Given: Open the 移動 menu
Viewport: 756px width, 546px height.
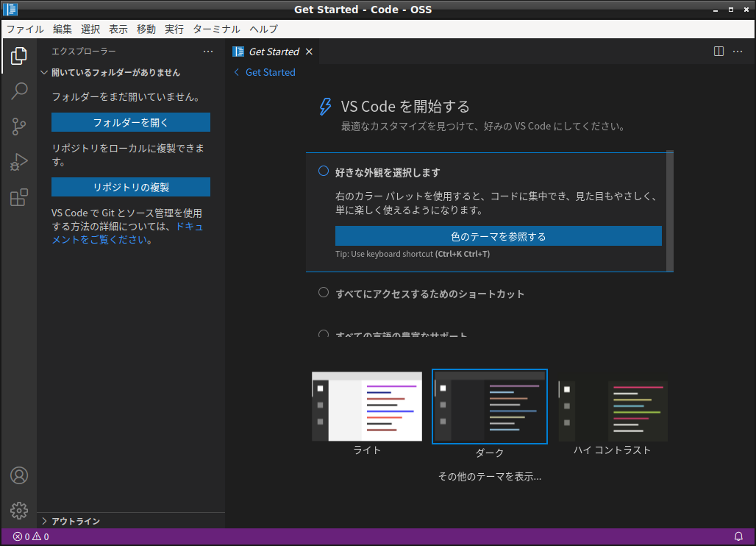Looking at the screenshot, I should point(146,29).
